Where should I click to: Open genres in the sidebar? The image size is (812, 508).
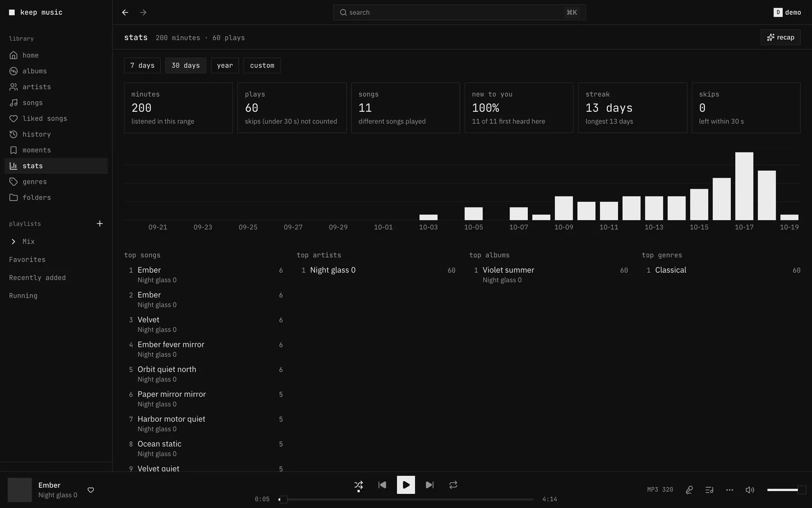click(x=56, y=181)
